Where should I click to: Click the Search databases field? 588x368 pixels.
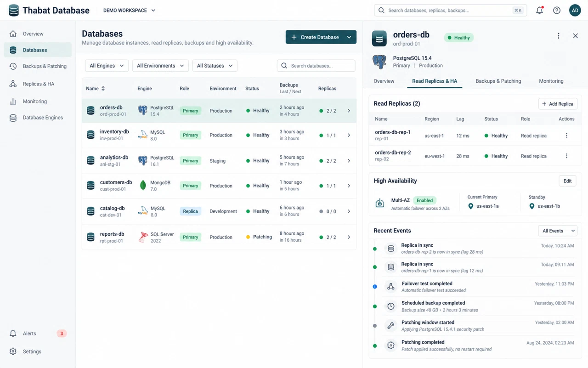pos(316,66)
